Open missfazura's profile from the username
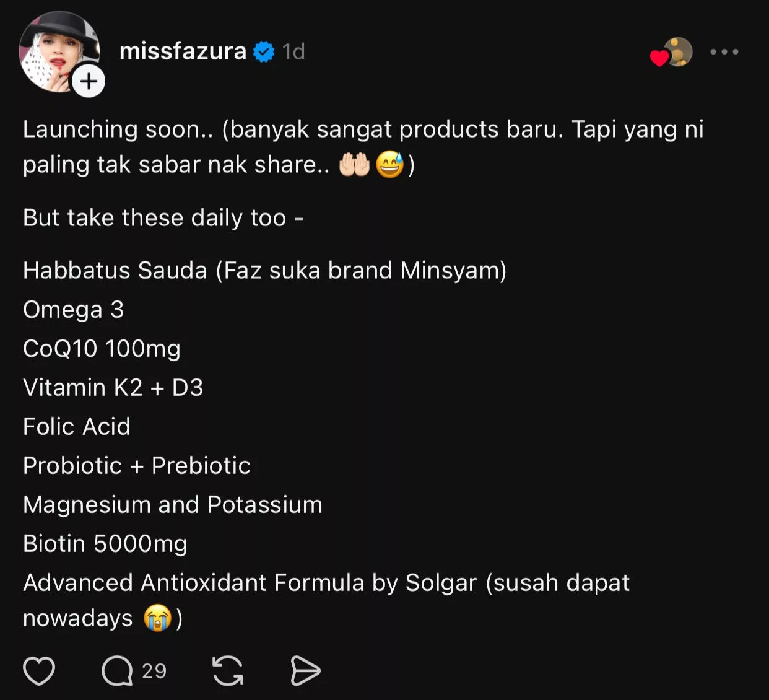The image size is (769, 700). (182, 51)
